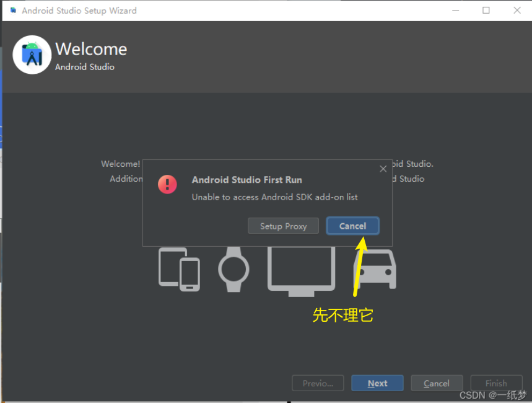Screen dimensions: 532x403
Task: Cancel the Setup Wizard at the bottom
Action: coord(437,383)
